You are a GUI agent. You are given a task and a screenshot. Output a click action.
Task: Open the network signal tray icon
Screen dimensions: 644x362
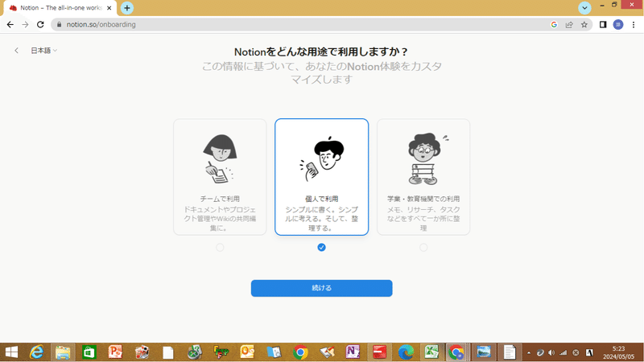click(563, 352)
